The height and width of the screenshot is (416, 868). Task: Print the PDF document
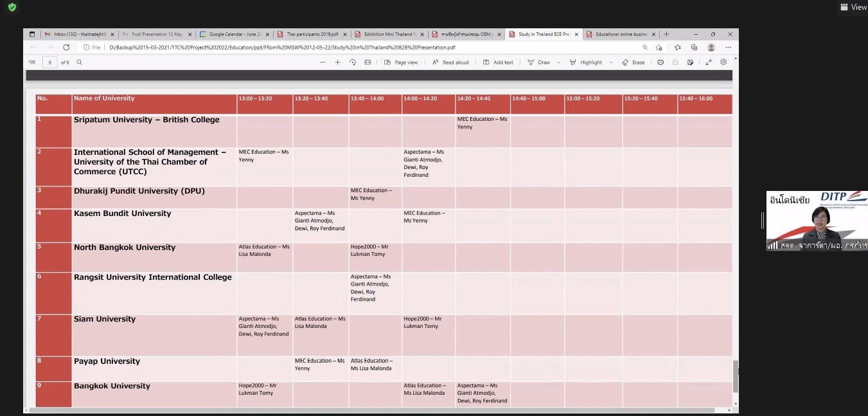click(x=660, y=62)
